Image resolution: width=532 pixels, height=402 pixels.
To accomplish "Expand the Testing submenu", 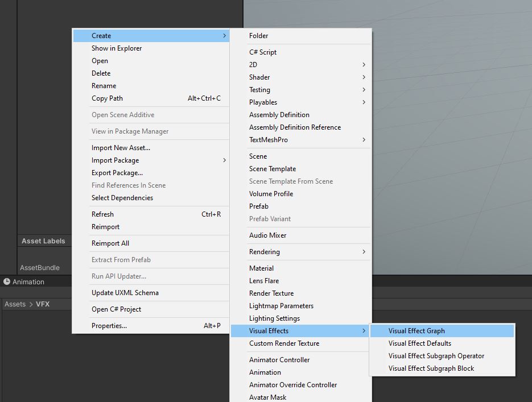I will pos(259,89).
